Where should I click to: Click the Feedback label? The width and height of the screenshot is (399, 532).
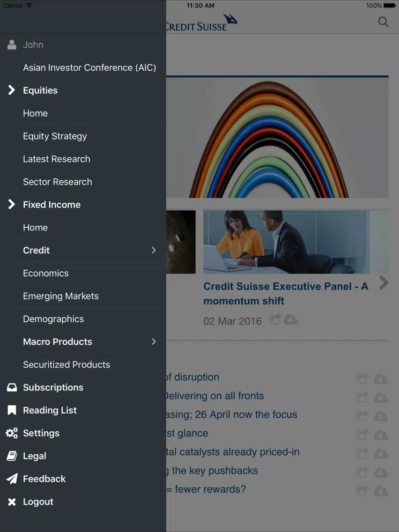(x=44, y=479)
